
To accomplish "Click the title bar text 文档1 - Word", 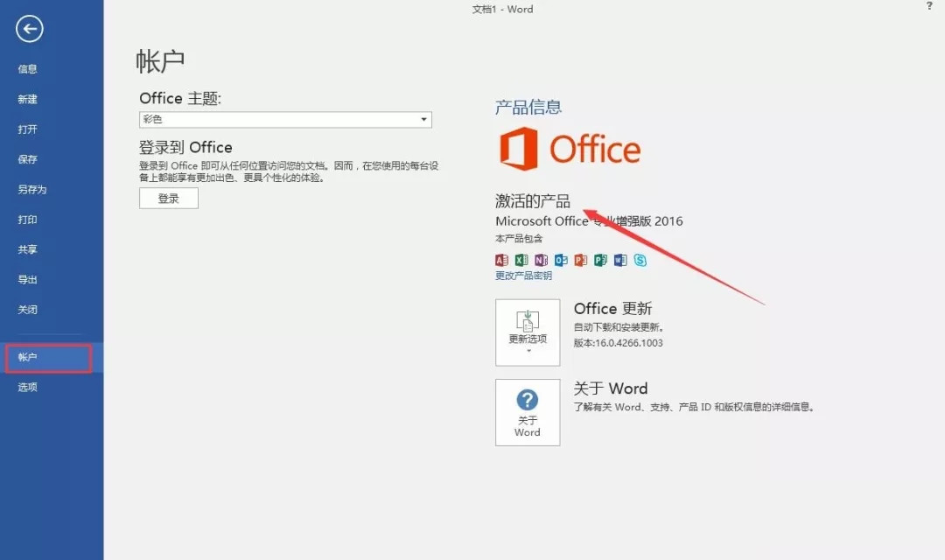I will coord(502,9).
